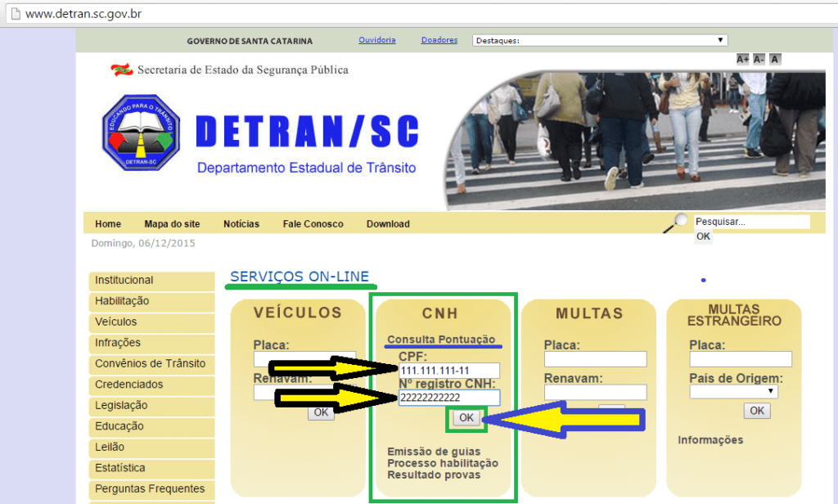Click the magnifying glass search icon
The image size is (838, 504).
point(675,223)
